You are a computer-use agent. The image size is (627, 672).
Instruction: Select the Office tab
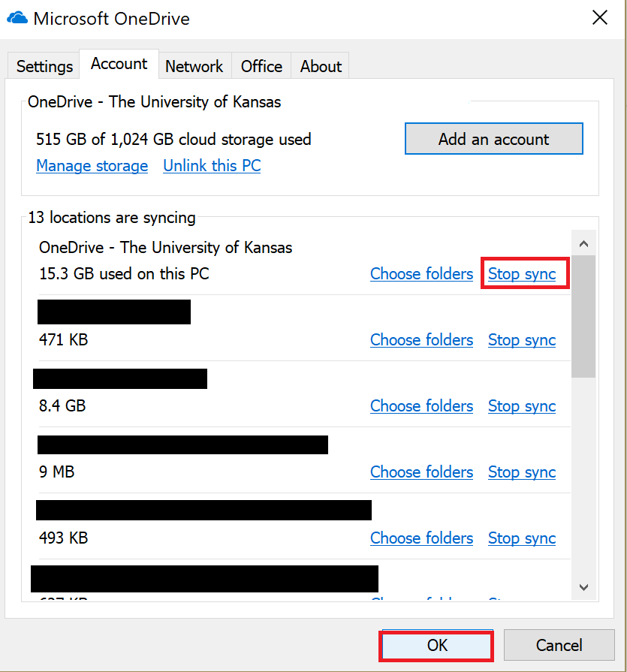click(261, 66)
